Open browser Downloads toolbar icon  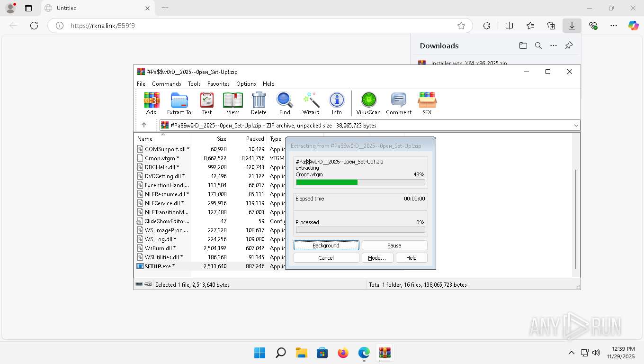coord(572,26)
